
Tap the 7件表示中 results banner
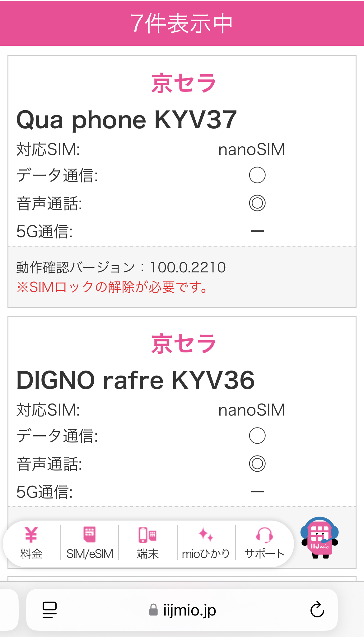coord(182,23)
